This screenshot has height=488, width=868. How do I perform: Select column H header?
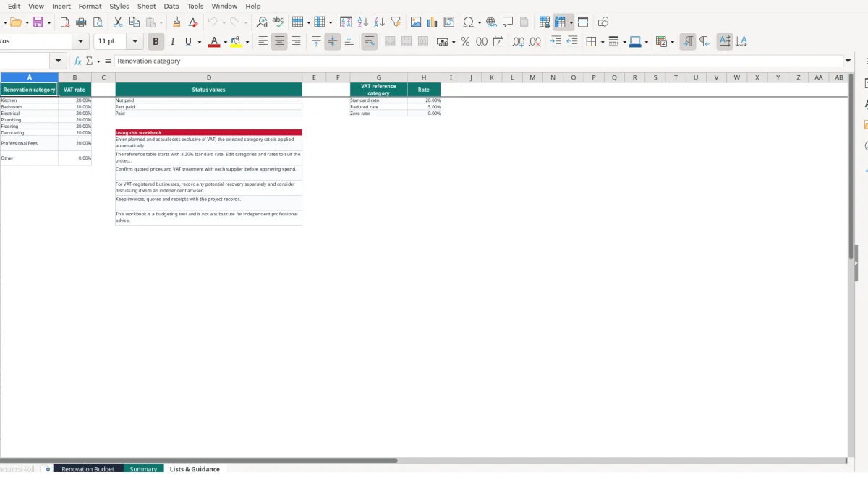[424, 77]
